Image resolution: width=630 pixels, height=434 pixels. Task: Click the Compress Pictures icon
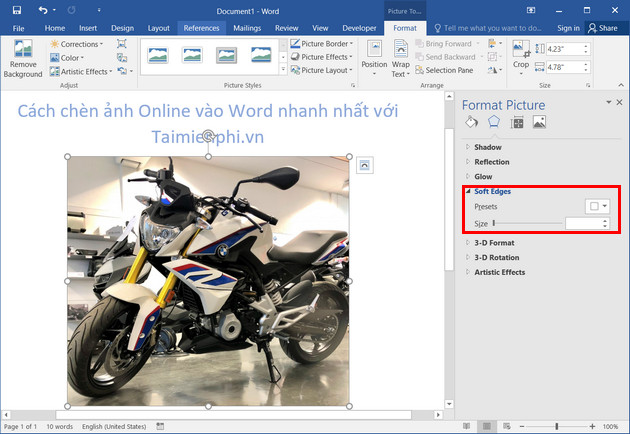(122, 44)
